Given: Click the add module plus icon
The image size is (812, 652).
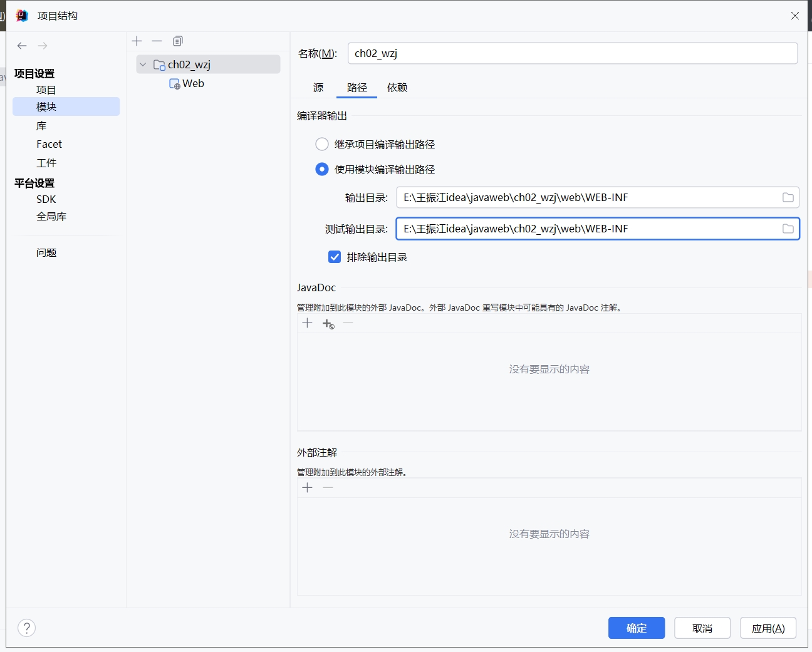Looking at the screenshot, I should [x=137, y=41].
